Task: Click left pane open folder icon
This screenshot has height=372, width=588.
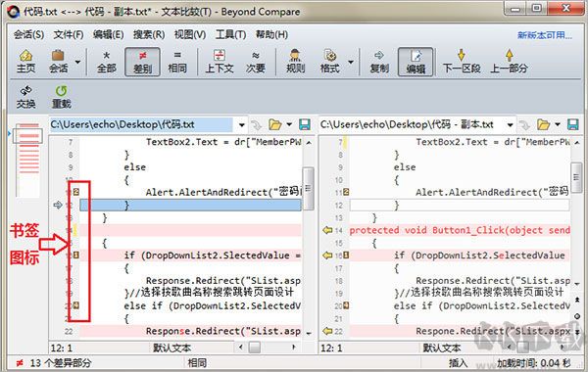Action: 274,124
